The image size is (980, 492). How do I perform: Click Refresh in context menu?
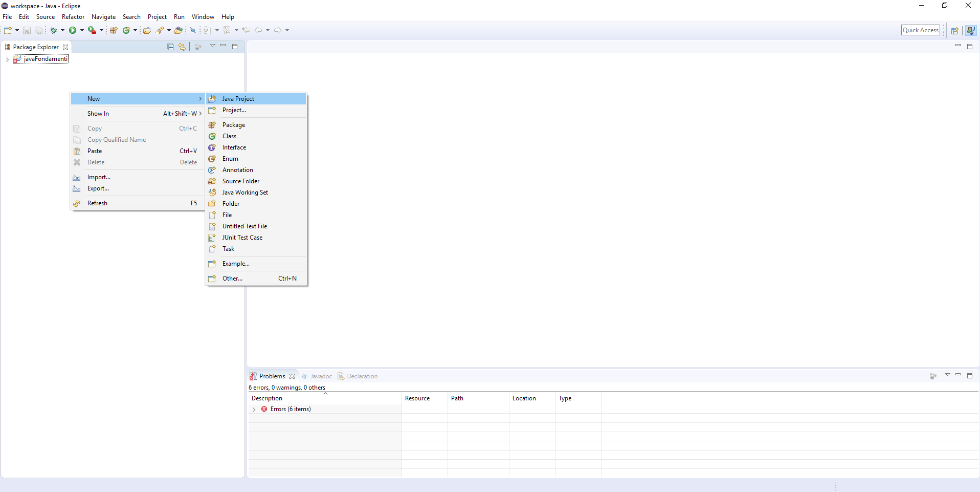[x=138, y=203]
